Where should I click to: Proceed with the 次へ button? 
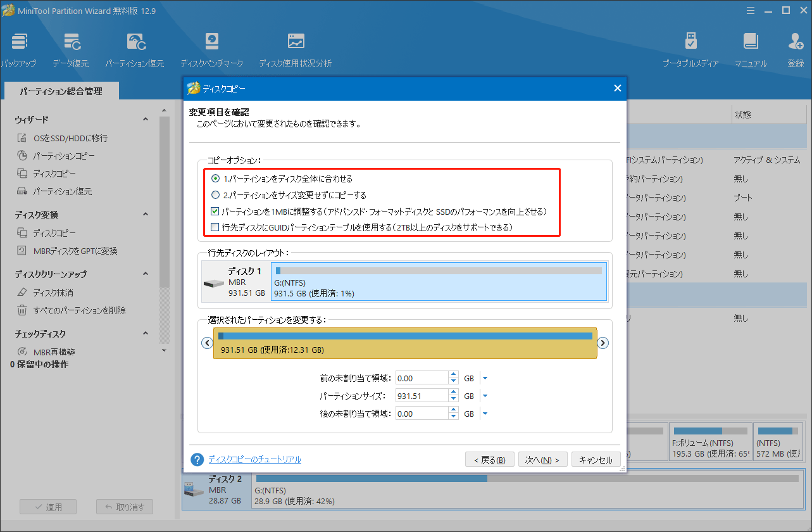542,460
